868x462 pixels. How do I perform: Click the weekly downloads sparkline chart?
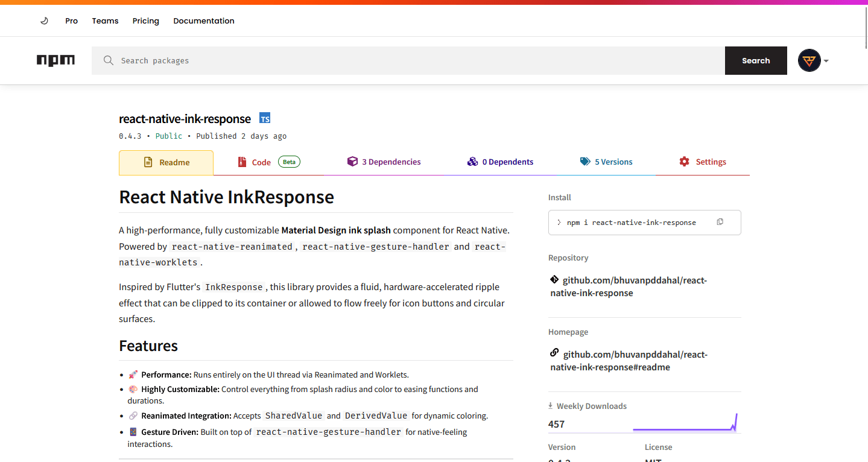(x=685, y=422)
